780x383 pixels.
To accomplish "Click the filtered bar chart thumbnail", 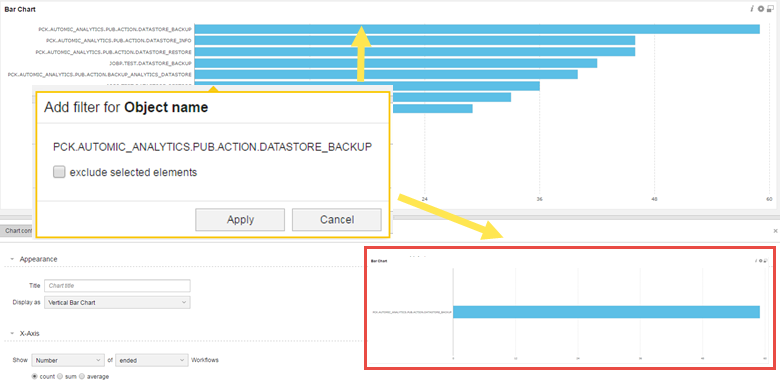I will [570, 308].
